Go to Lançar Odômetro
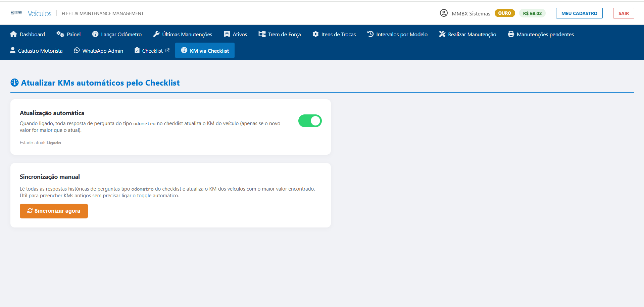 coord(117,34)
